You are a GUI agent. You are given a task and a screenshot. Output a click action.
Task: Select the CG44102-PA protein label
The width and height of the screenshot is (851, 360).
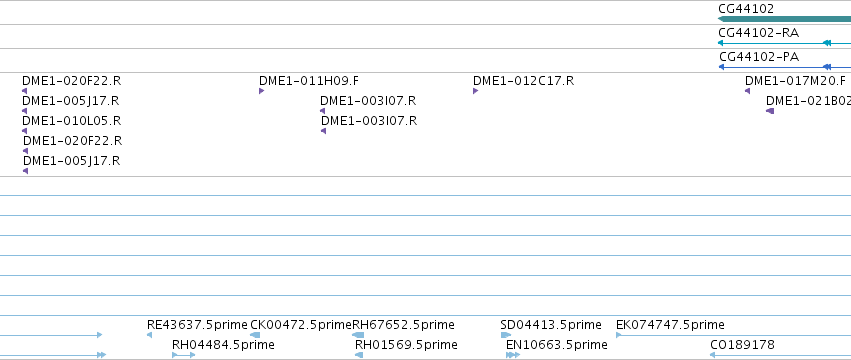coord(759,57)
